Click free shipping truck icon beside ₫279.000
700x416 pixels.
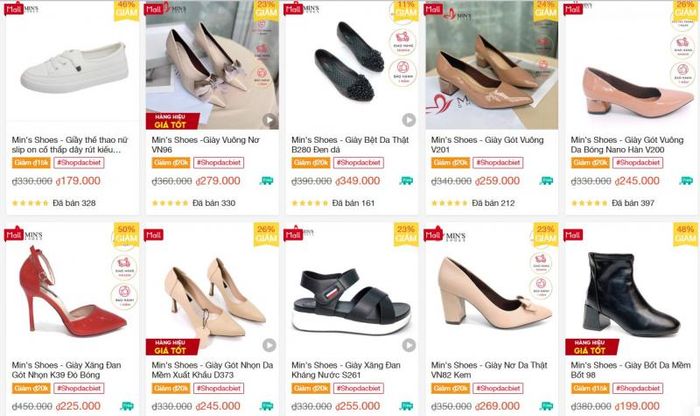click(267, 181)
